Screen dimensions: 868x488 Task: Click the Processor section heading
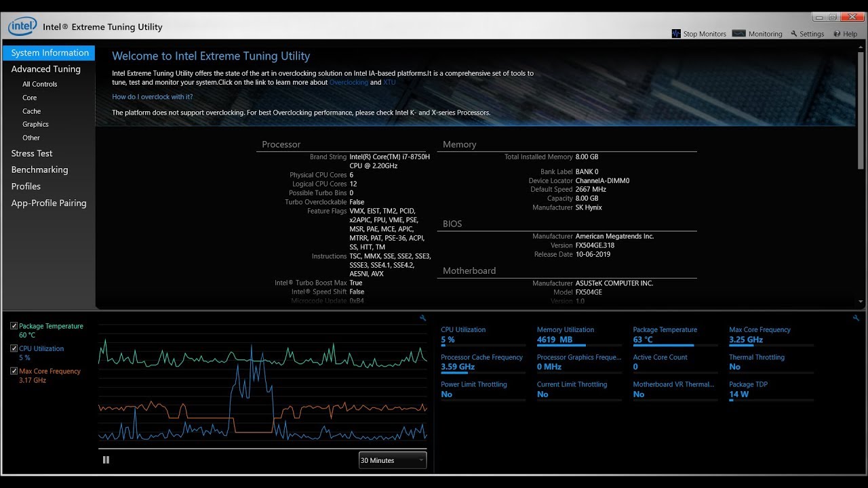point(281,144)
